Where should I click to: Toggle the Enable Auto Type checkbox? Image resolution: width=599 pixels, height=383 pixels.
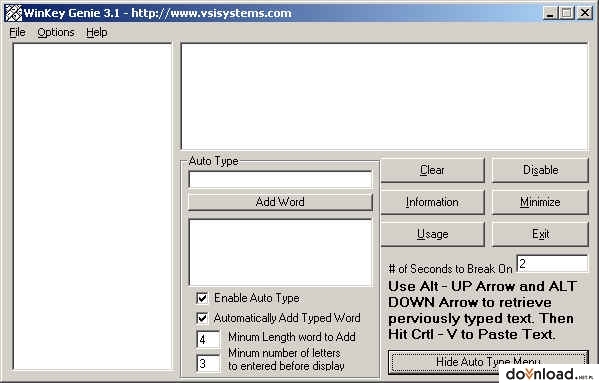point(202,298)
